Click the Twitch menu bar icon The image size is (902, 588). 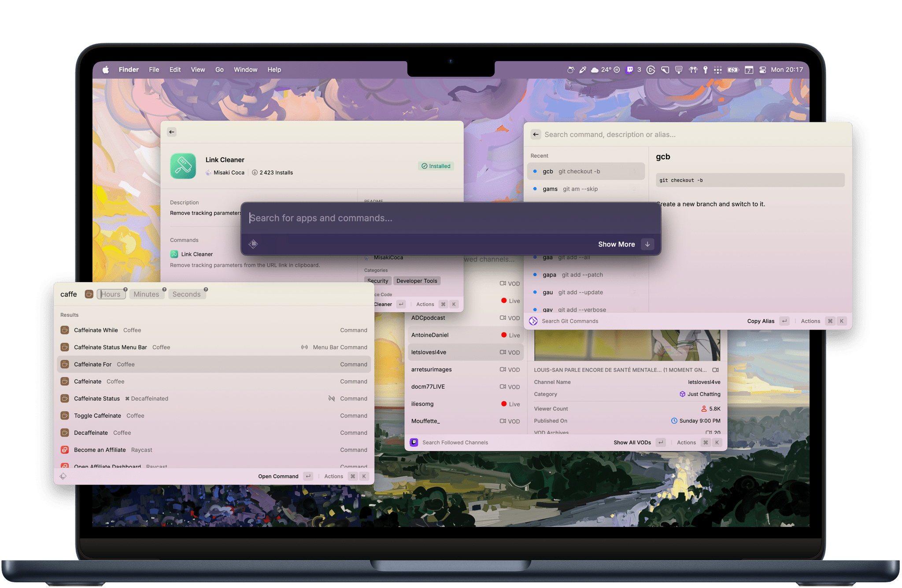(x=630, y=70)
